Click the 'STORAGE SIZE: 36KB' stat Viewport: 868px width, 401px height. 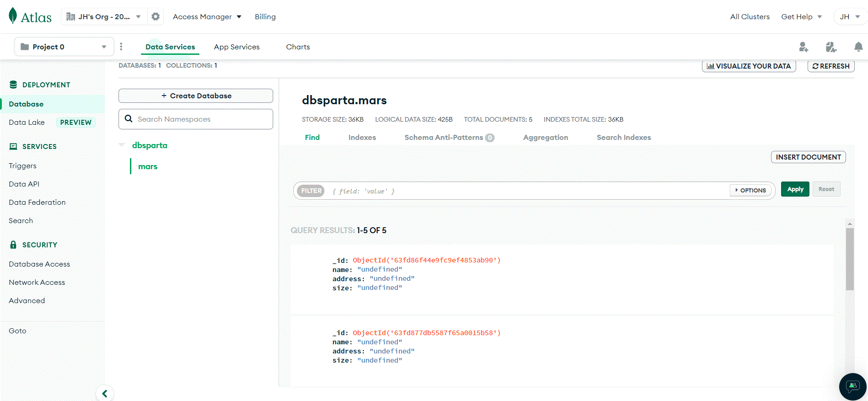pyautogui.click(x=333, y=119)
